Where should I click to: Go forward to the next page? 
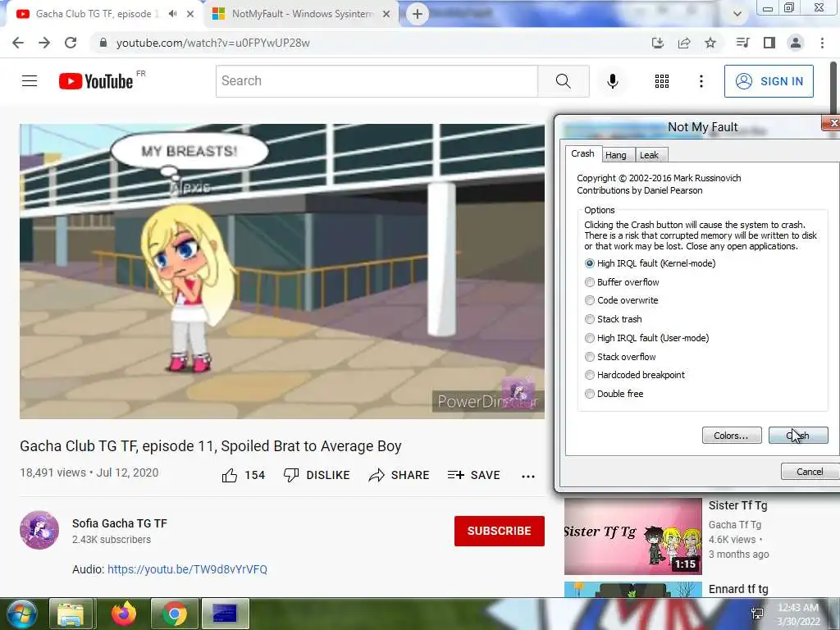point(44,43)
